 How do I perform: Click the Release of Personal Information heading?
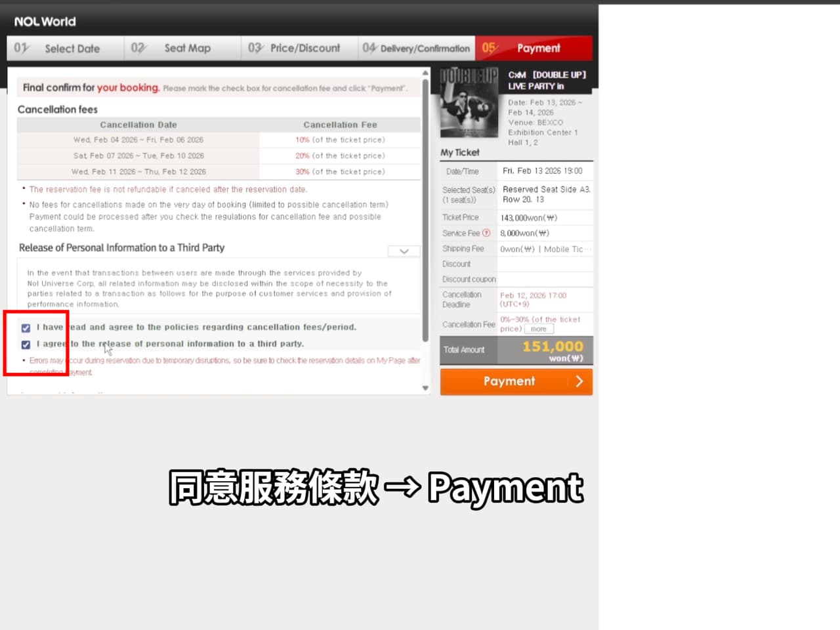click(x=121, y=247)
